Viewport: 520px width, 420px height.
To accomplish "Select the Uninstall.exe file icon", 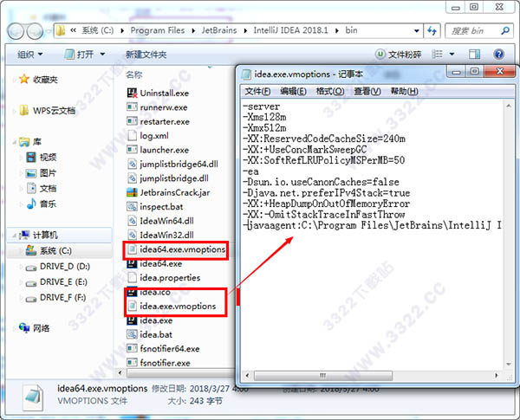I will click(132, 94).
